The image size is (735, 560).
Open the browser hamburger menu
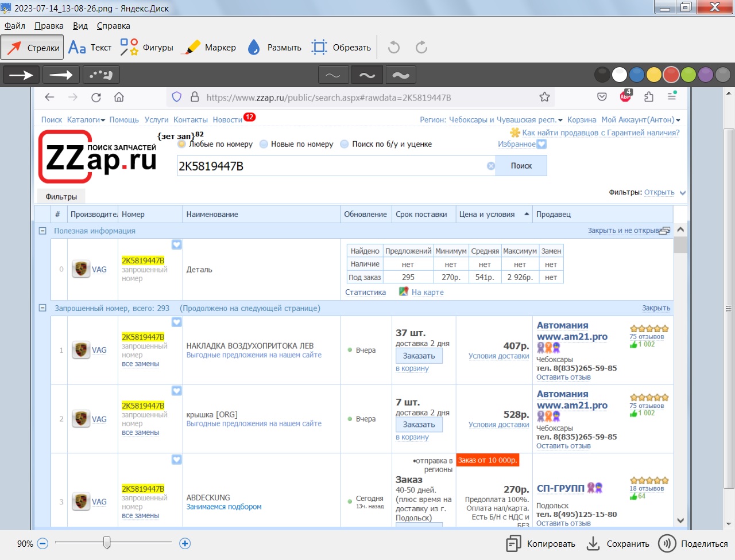(672, 96)
